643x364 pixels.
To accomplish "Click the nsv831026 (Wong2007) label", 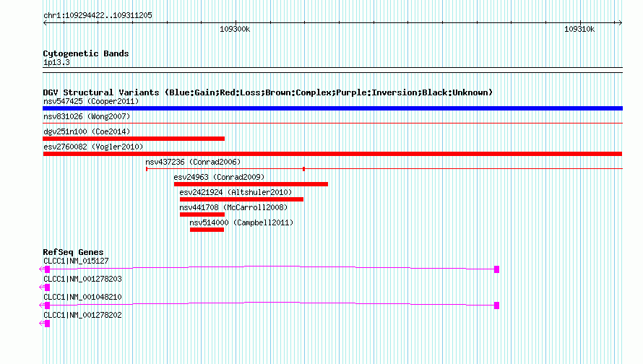I will [x=87, y=116].
